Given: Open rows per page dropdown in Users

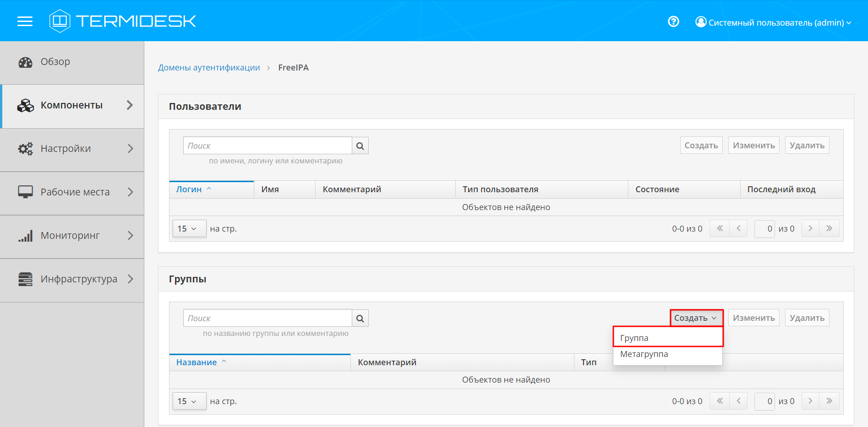Looking at the screenshot, I should (189, 228).
